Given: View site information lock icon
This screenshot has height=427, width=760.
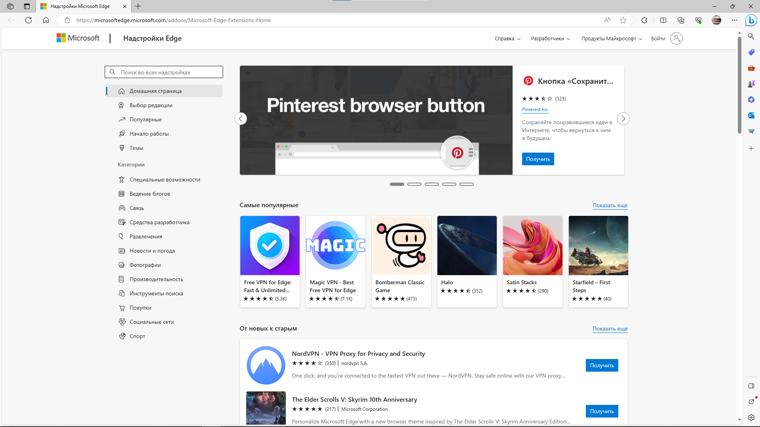Looking at the screenshot, I should click(67, 20).
